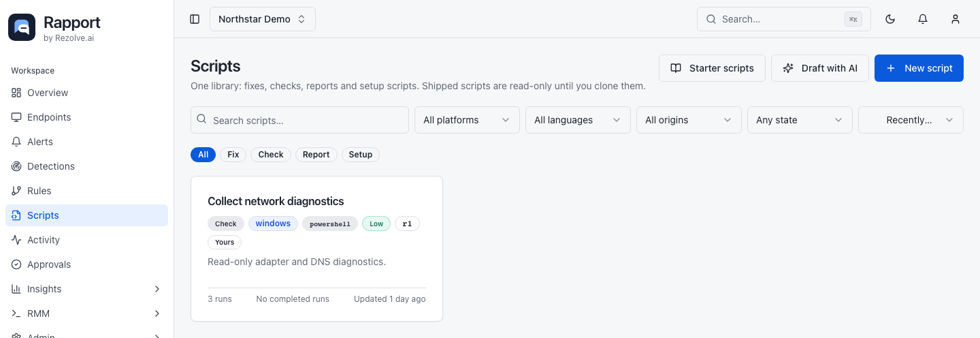
Task: Open Detections page
Action: (86, 166)
